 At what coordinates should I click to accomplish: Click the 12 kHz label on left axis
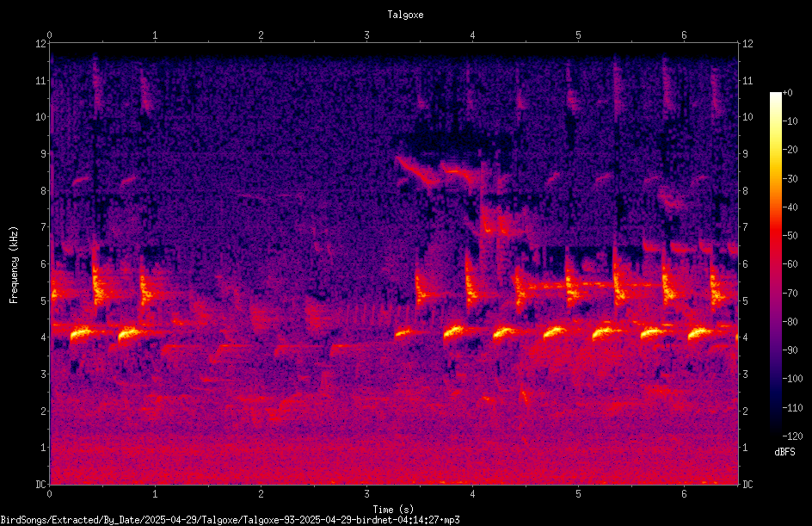coord(41,44)
